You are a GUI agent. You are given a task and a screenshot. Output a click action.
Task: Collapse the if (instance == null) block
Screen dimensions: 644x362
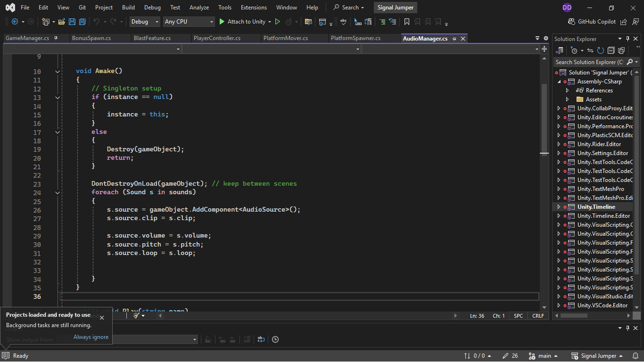pyautogui.click(x=57, y=97)
